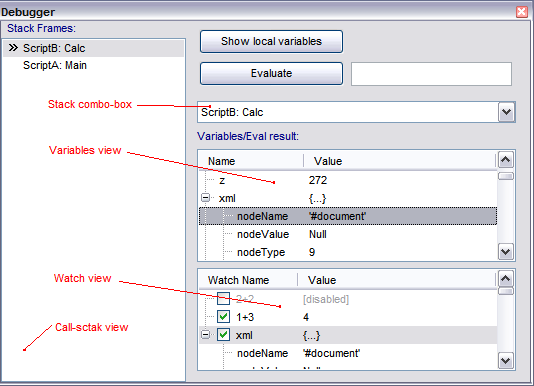Focus the Evaluate expression input field
534x386 pixels.
431,74
